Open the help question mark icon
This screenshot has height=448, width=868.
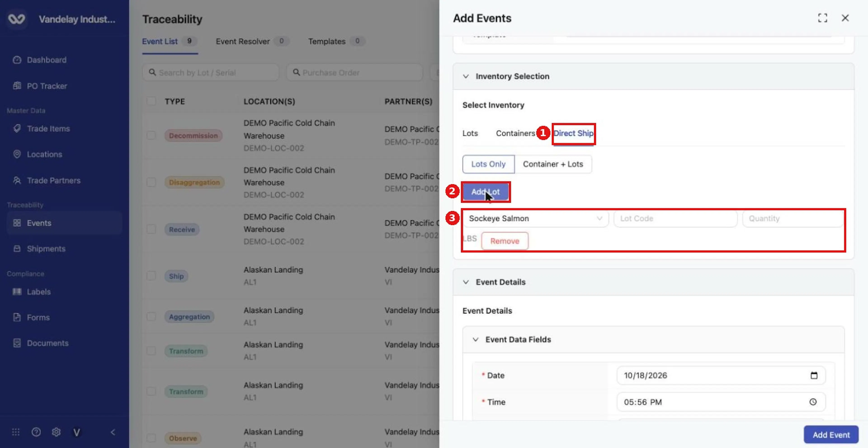(36, 432)
